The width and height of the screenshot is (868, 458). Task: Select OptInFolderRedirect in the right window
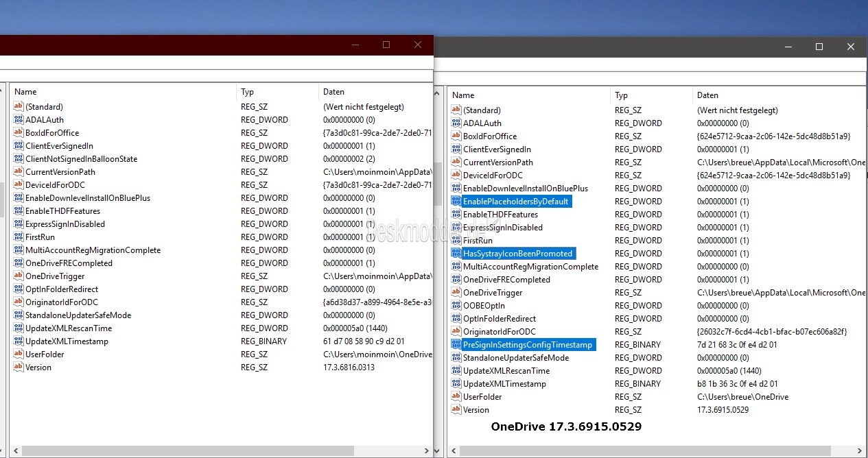coord(500,318)
